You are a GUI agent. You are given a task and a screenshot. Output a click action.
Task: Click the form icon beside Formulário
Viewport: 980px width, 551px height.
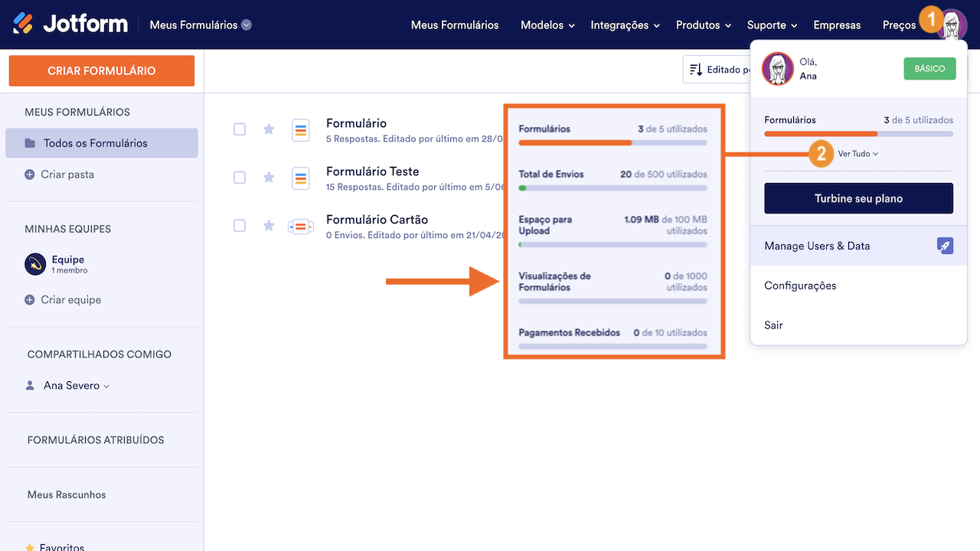point(301,130)
